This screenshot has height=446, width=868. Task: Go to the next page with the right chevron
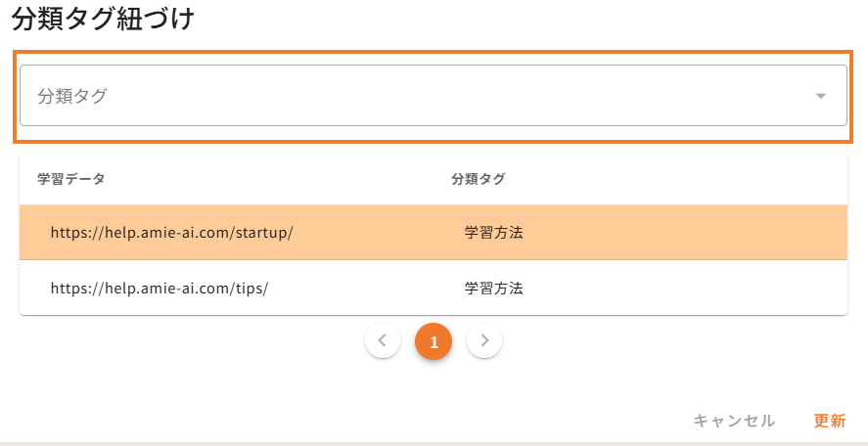[x=484, y=340]
